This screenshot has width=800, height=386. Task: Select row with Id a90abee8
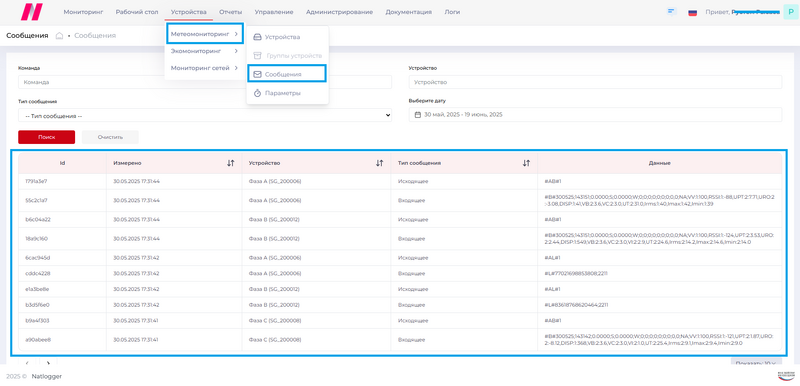400,340
